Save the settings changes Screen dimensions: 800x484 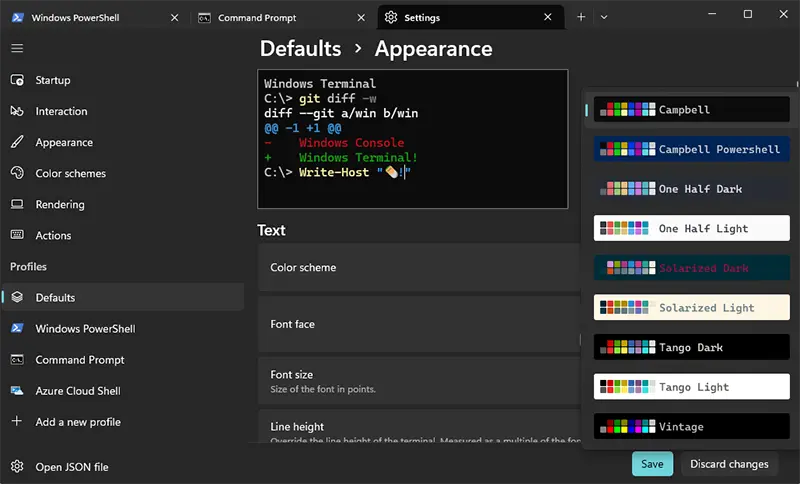coord(652,464)
